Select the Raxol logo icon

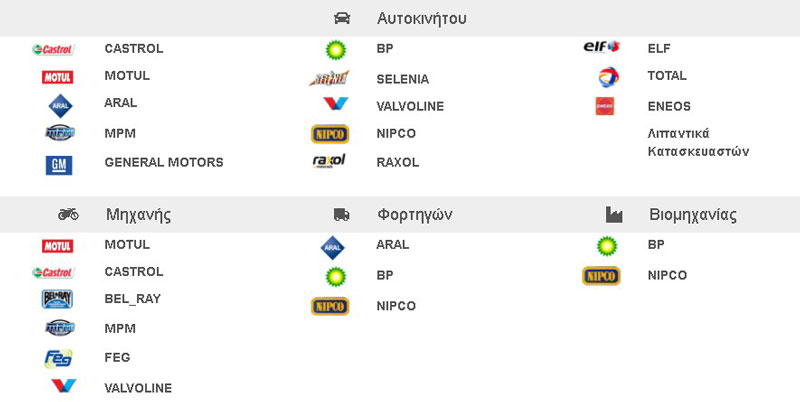point(329,161)
